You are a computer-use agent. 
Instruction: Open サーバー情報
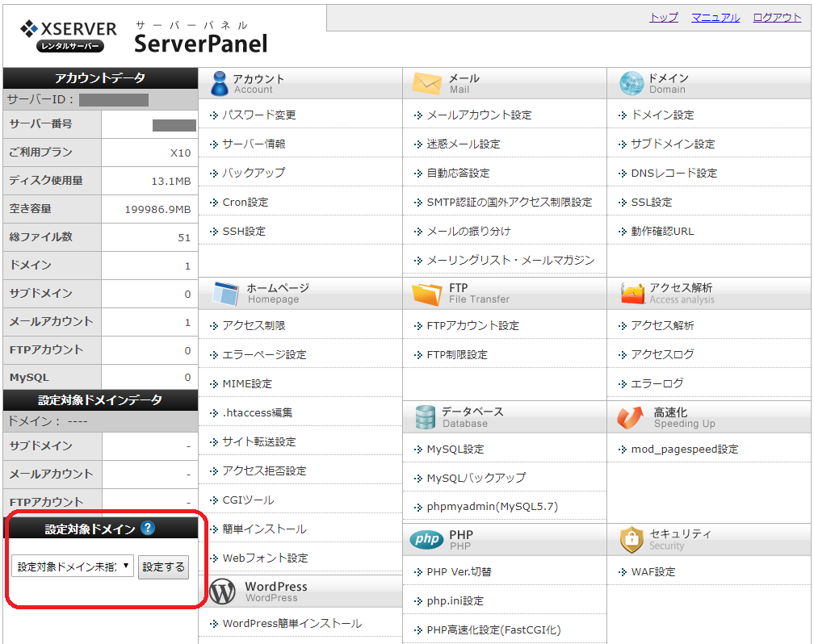(254, 144)
